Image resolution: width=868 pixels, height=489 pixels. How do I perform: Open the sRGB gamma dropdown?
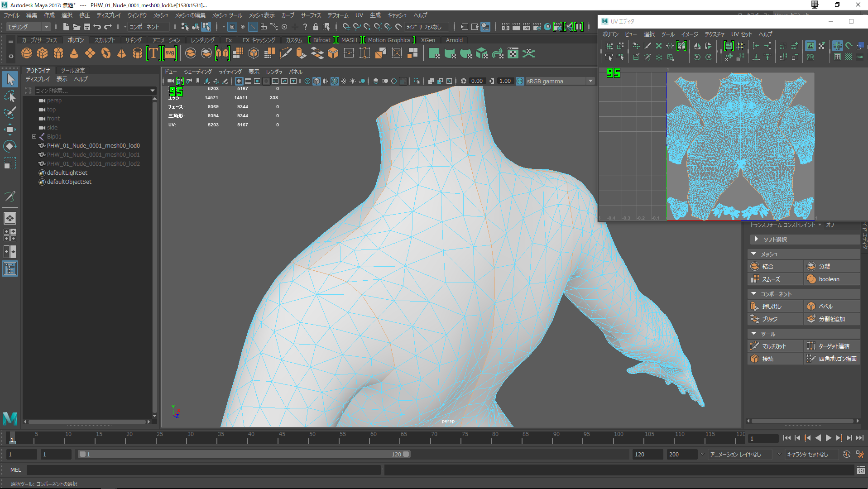[x=590, y=81]
